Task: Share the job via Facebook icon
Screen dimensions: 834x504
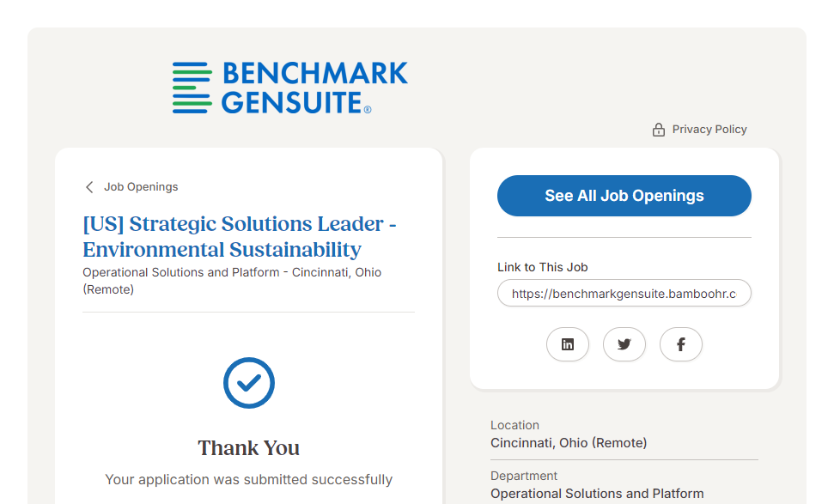Action: [x=681, y=344]
